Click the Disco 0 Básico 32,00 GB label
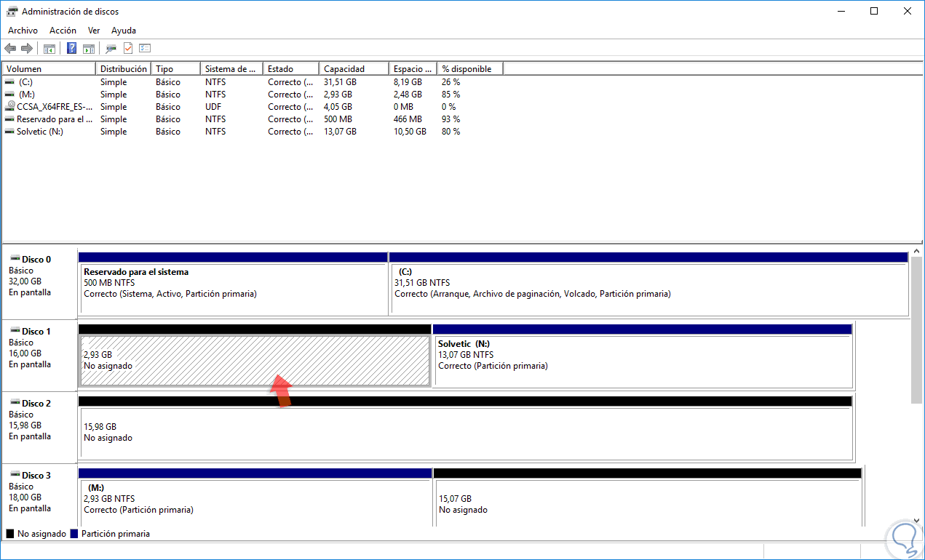 tap(39, 284)
